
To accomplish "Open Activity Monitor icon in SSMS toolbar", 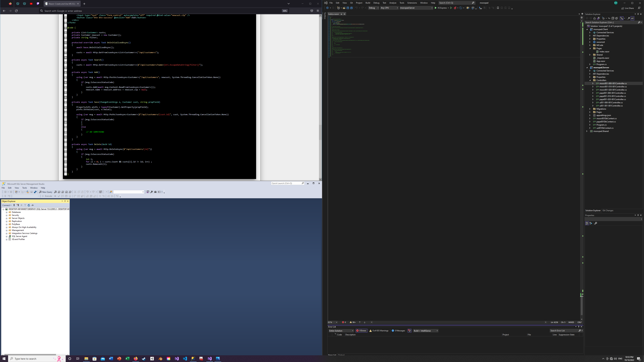I will click(100, 192).
